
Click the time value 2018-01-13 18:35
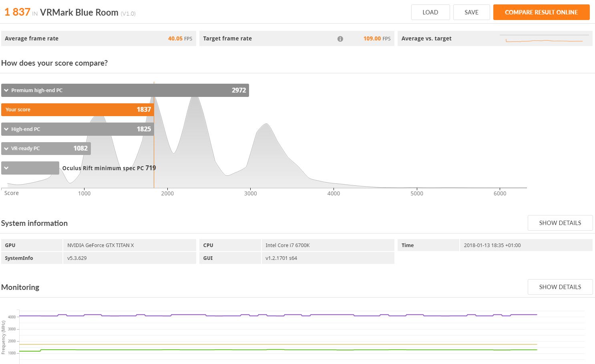[x=492, y=245]
